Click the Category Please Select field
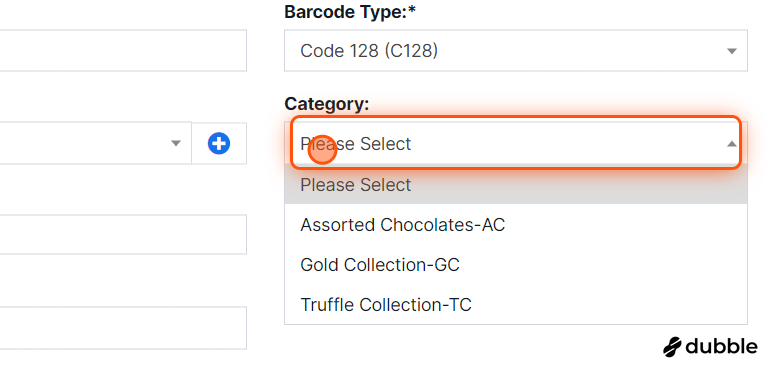This screenshot has width=768, height=365. tap(516, 143)
